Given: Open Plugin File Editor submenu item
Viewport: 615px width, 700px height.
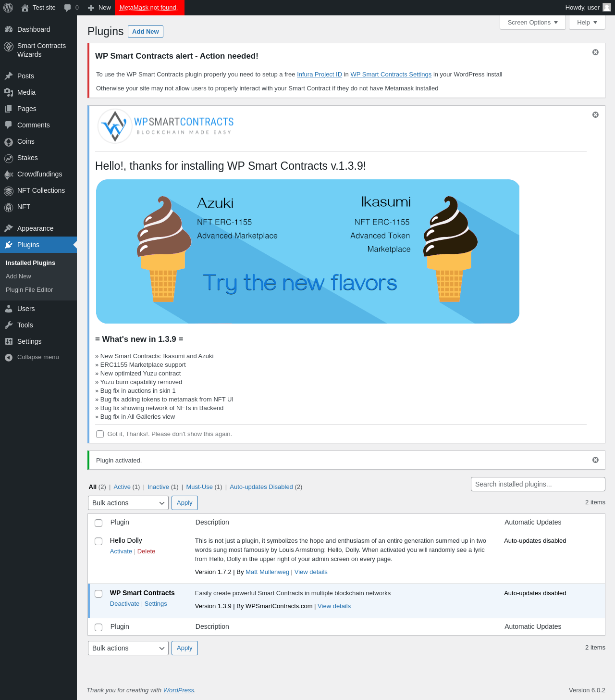Looking at the screenshot, I should pos(29,290).
